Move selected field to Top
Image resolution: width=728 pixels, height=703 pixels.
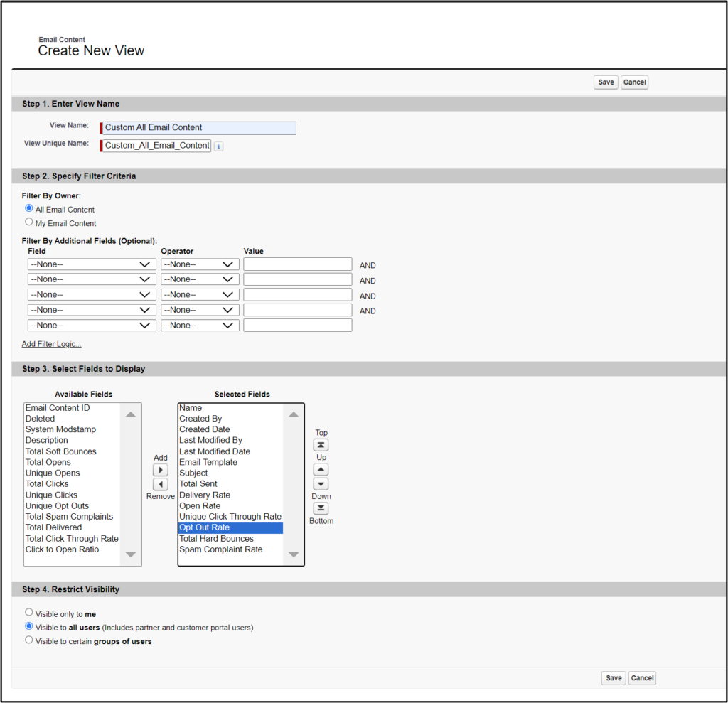coord(321,445)
